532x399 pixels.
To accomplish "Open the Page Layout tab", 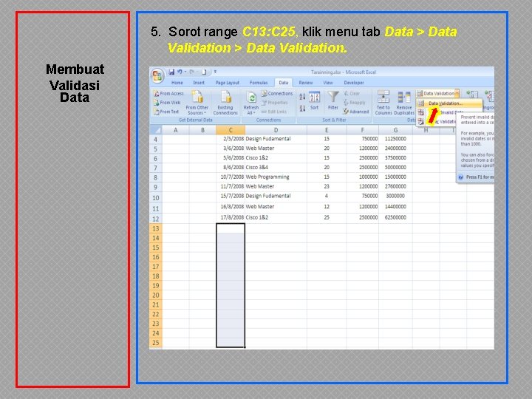I will pyautogui.click(x=228, y=83).
